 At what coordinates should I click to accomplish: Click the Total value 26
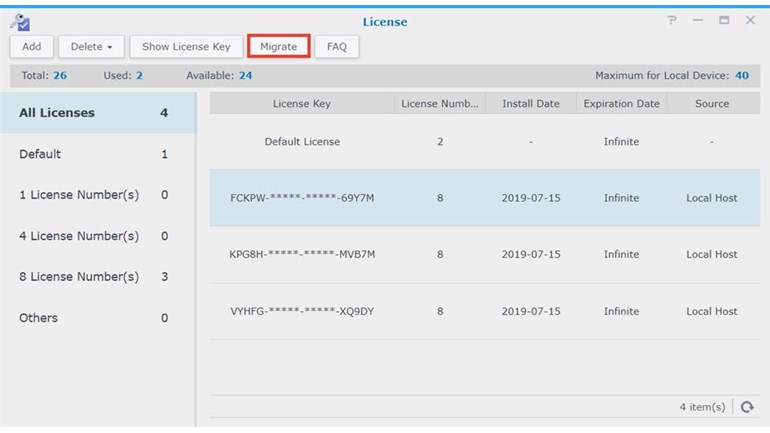pyautogui.click(x=60, y=76)
